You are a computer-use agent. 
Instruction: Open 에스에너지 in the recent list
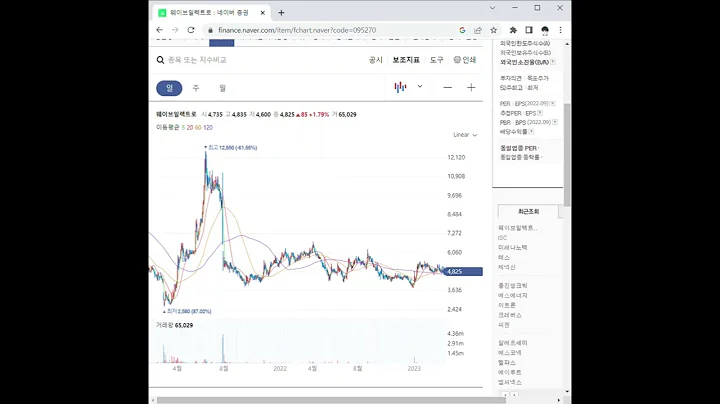tap(512, 295)
